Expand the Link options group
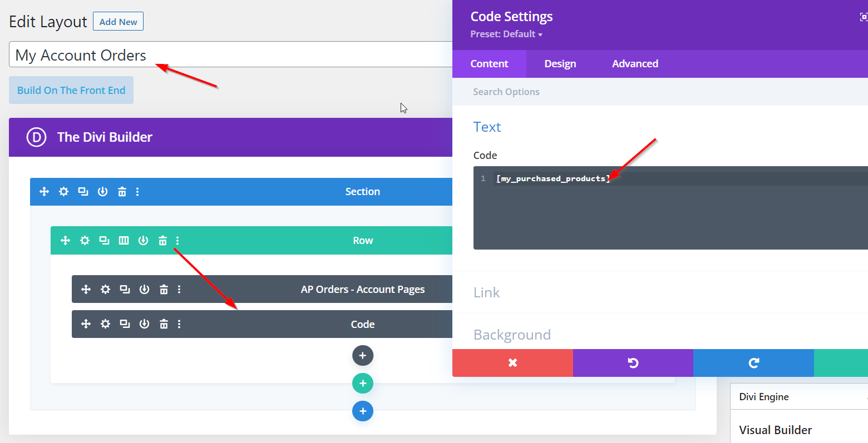Viewport: 868px width, 443px height. 487,292
